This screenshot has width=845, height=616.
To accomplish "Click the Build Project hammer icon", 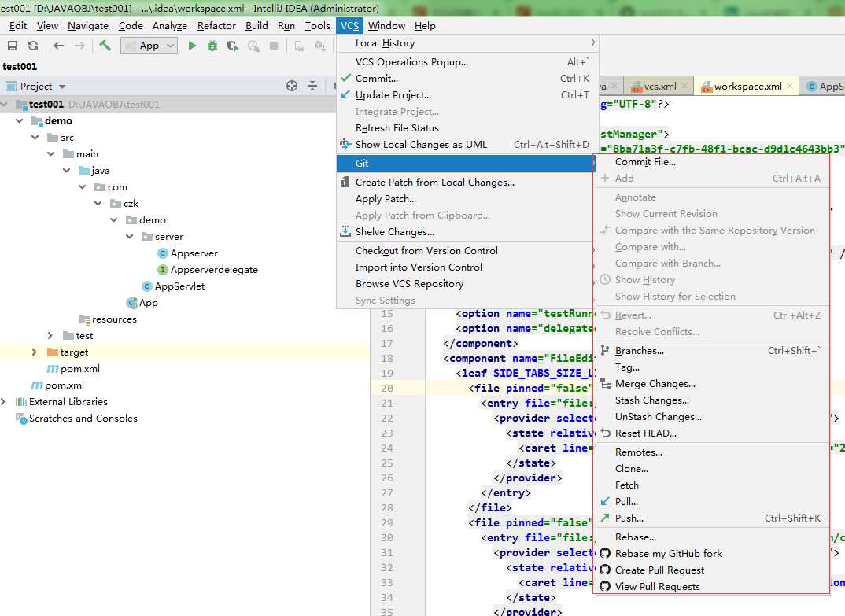I will (x=105, y=46).
